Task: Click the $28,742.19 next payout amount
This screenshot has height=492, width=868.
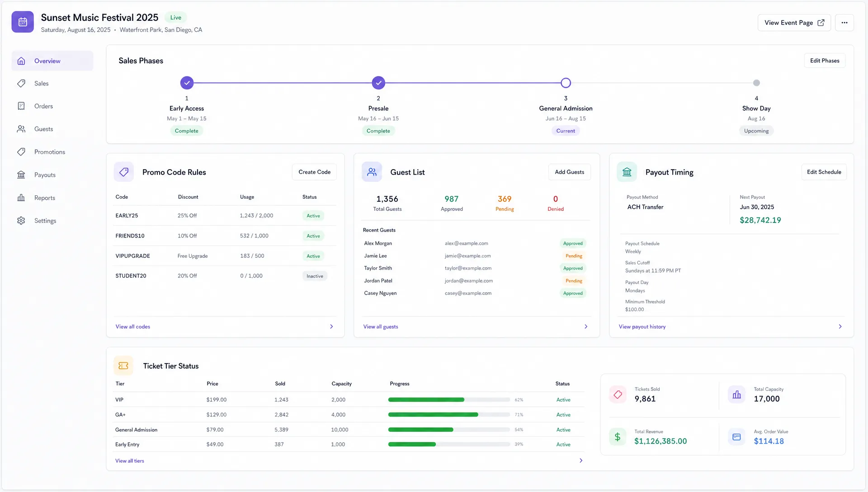Action: point(760,220)
